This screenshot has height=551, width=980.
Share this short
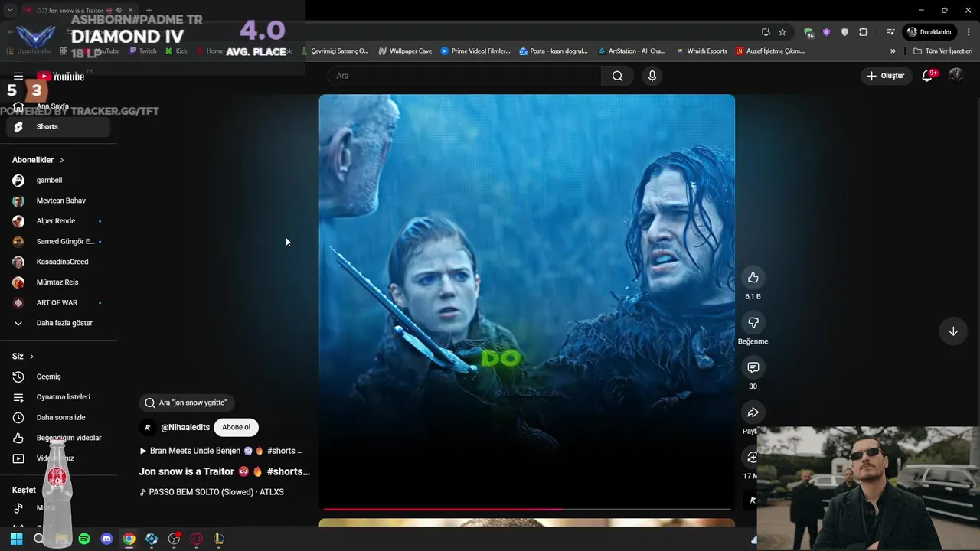tap(753, 413)
